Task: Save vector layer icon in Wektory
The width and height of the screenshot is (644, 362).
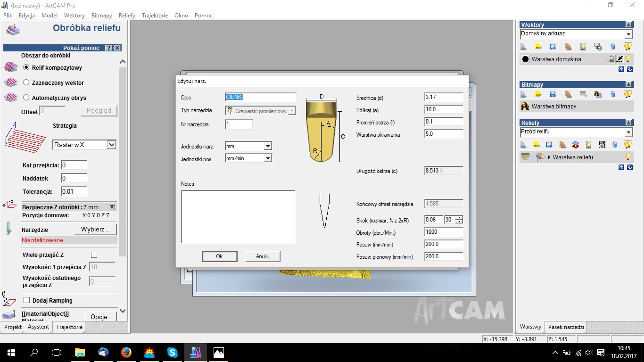Action: pos(553,47)
